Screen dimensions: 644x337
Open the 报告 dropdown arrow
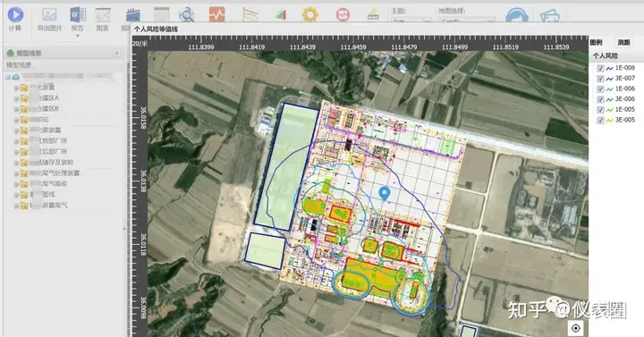77,36
